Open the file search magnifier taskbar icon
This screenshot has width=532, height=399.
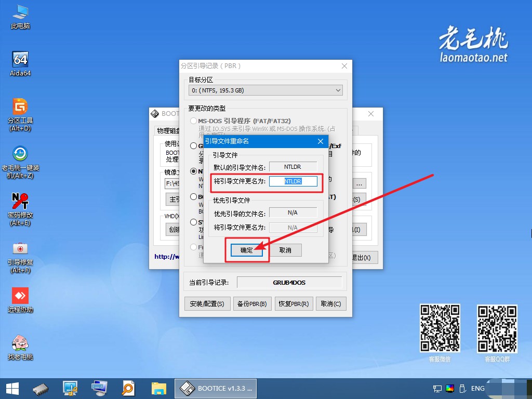128,389
